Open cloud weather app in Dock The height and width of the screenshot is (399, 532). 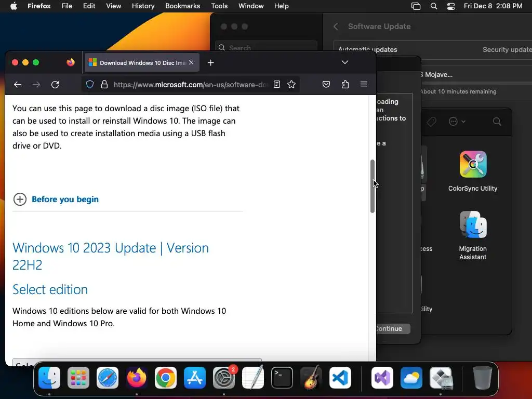411,378
